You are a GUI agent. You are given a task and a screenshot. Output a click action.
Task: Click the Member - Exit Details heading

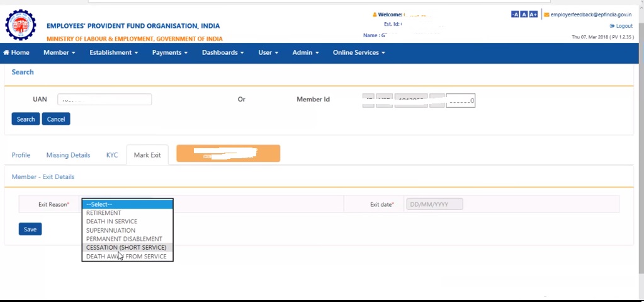click(x=43, y=177)
